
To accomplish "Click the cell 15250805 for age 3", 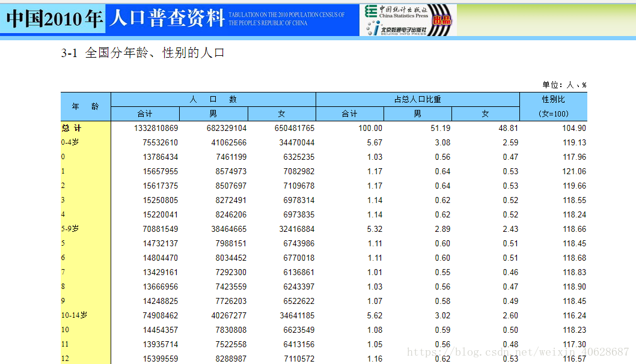I will [x=161, y=200].
